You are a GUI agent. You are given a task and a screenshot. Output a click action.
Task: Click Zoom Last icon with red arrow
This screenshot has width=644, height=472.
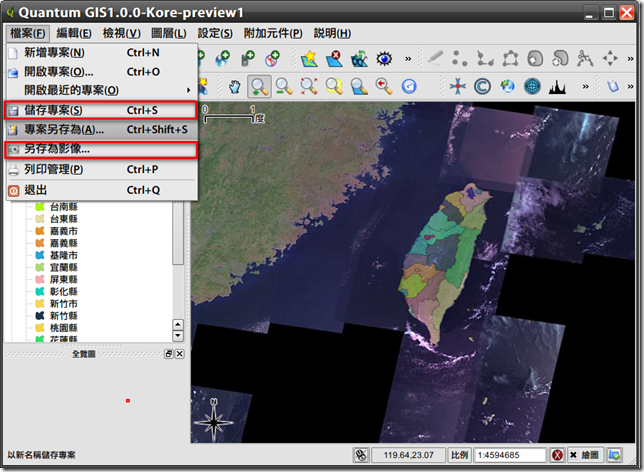pos(384,86)
